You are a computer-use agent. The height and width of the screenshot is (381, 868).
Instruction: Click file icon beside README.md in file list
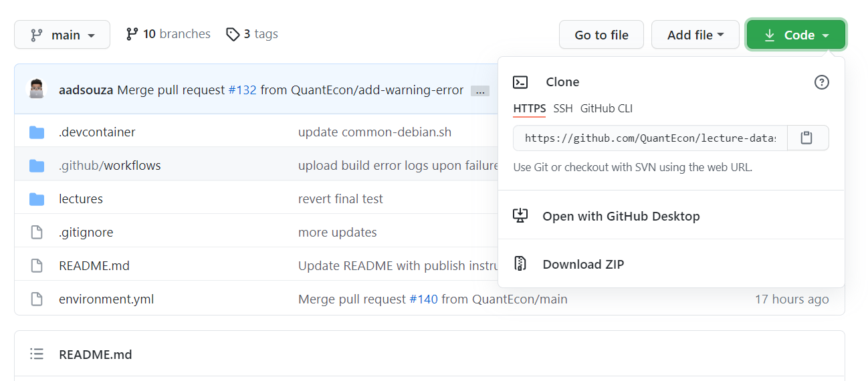(x=37, y=265)
